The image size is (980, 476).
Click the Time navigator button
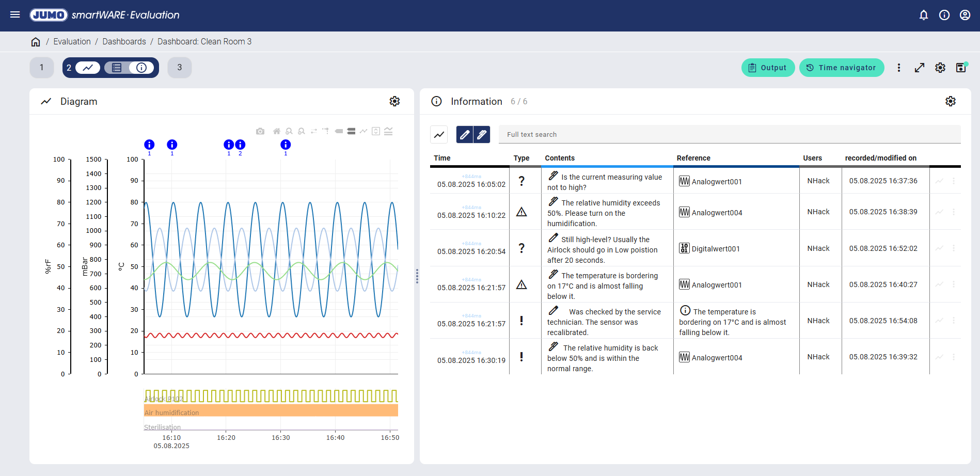click(x=841, y=68)
